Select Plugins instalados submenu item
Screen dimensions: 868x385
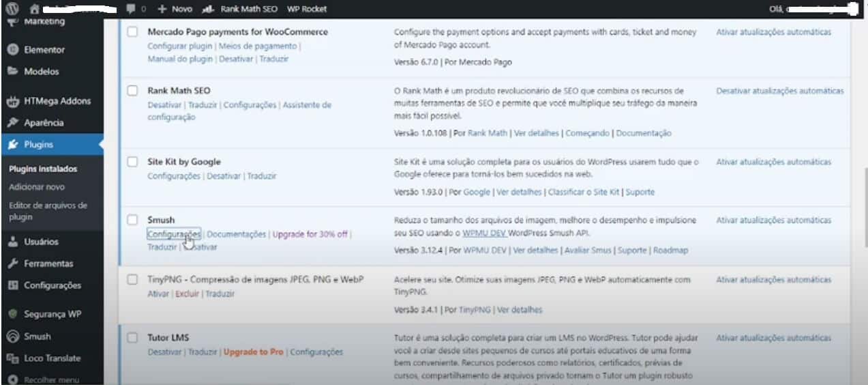(43, 169)
